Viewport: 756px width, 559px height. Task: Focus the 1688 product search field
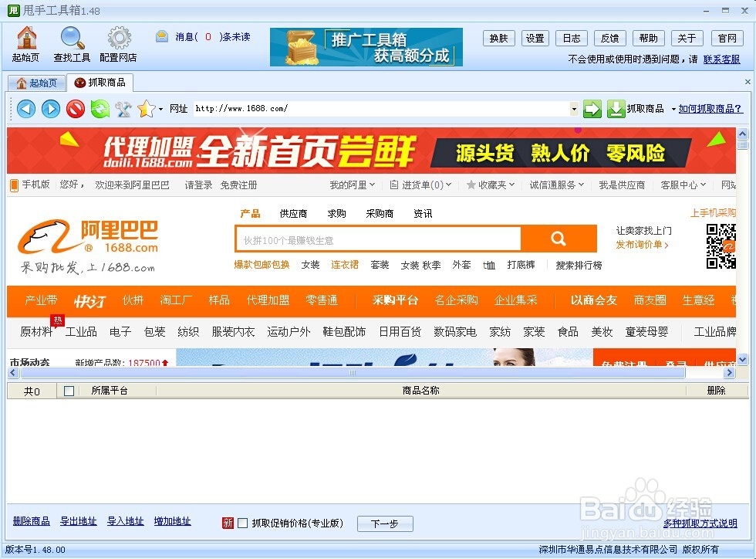(x=379, y=239)
